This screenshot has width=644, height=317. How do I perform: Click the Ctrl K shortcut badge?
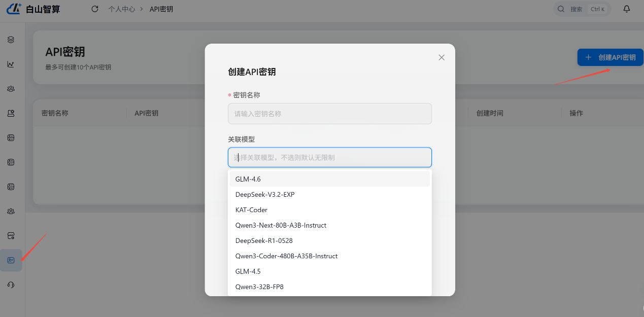pyautogui.click(x=597, y=9)
